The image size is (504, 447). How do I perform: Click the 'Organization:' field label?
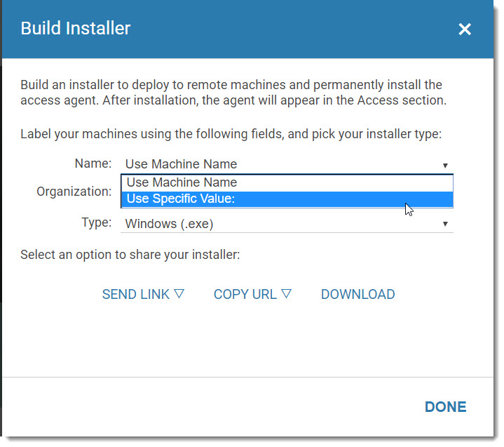coord(74,191)
